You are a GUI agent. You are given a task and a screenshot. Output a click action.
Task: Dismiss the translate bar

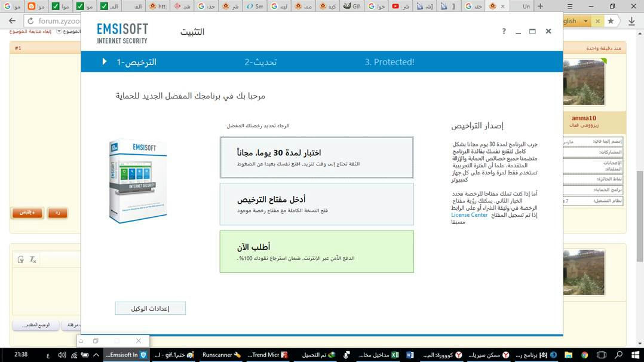coord(597,21)
